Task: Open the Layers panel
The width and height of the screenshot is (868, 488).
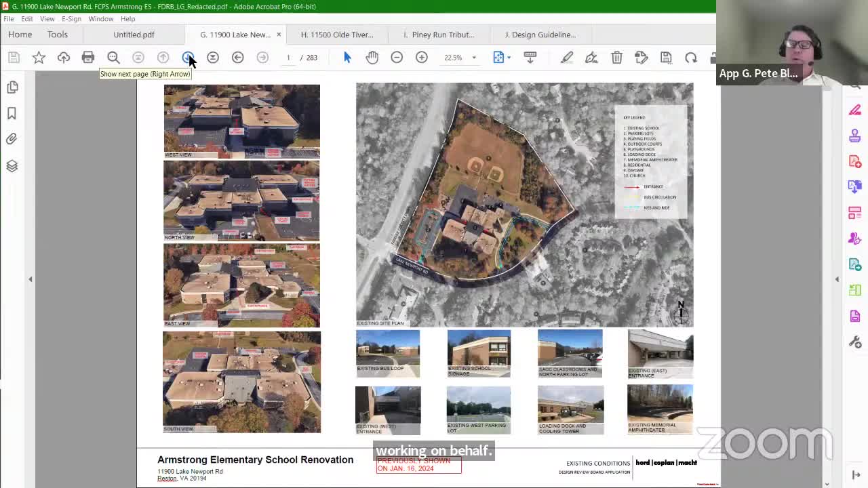Action: click(11, 165)
